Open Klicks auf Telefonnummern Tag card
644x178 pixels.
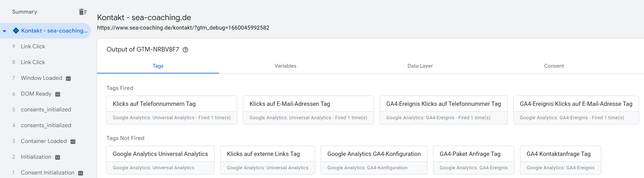[x=171, y=110]
